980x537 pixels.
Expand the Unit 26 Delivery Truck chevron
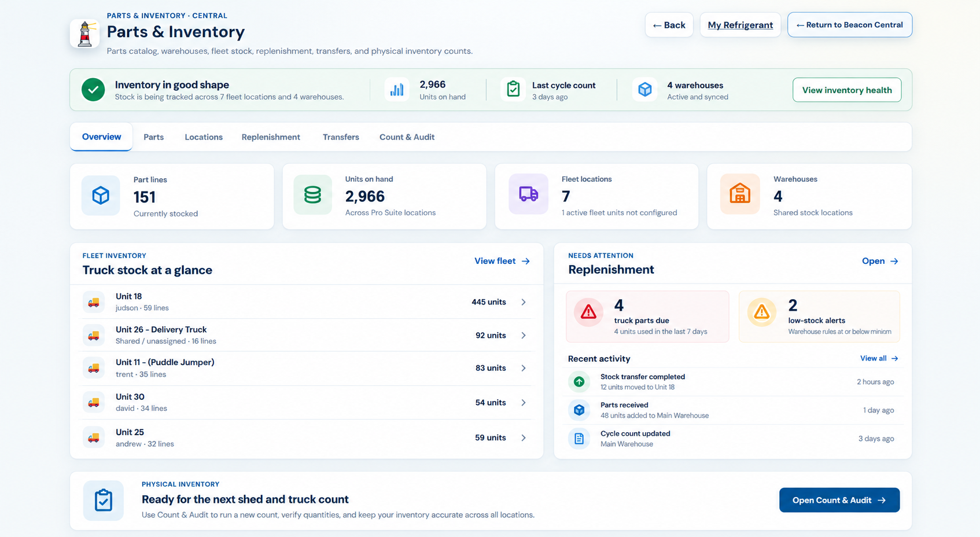[x=524, y=335]
